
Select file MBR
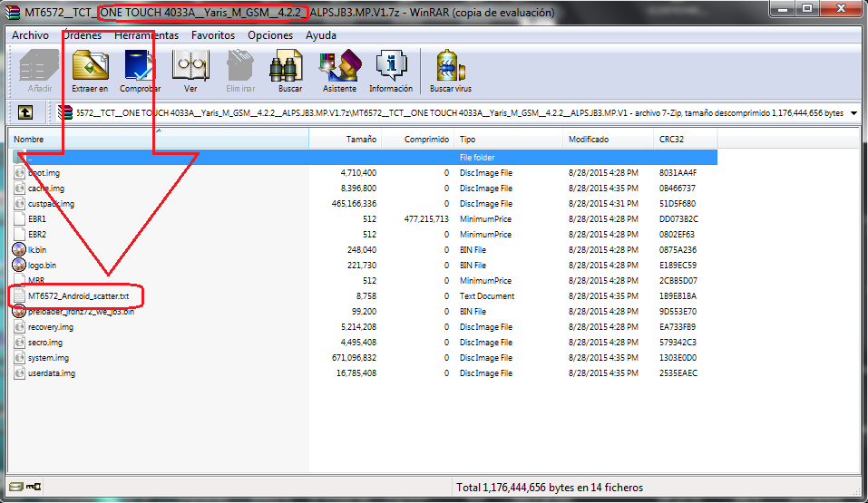point(36,281)
